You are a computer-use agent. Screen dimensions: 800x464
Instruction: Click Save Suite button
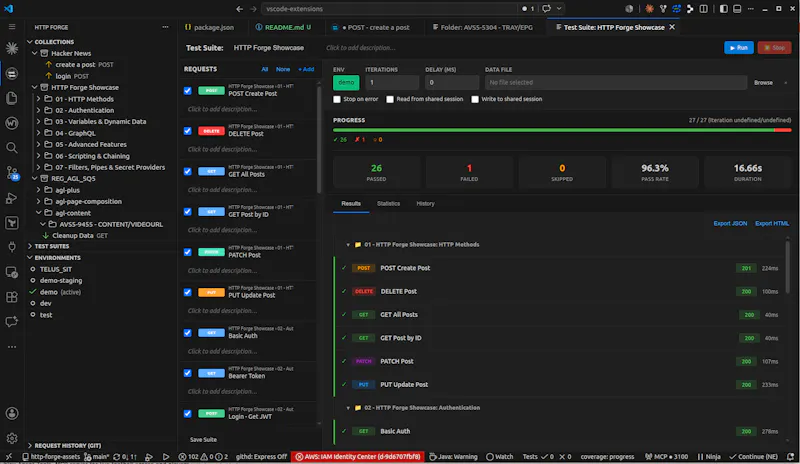(204, 439)
